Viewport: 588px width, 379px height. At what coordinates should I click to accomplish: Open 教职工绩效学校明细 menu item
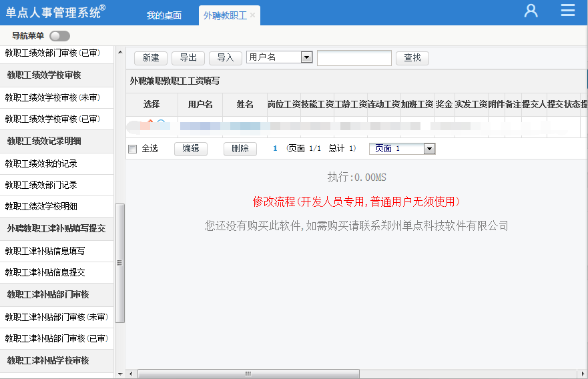pyautogui.click(x=57, y=206)
